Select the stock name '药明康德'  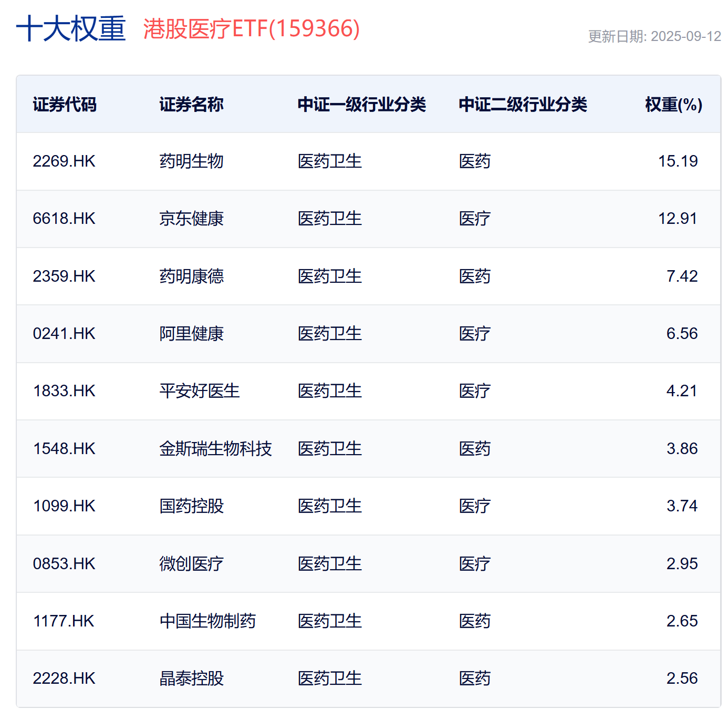point(192,276)
